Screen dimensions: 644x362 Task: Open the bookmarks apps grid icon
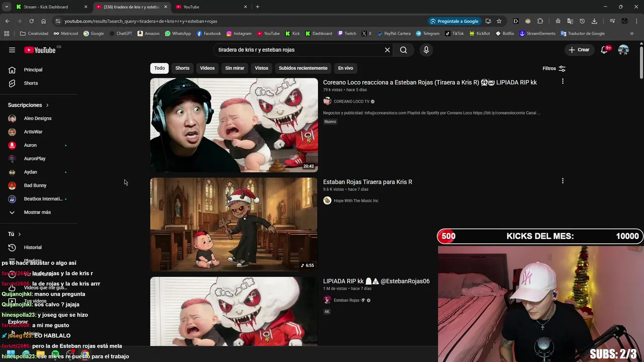(7, 34)
